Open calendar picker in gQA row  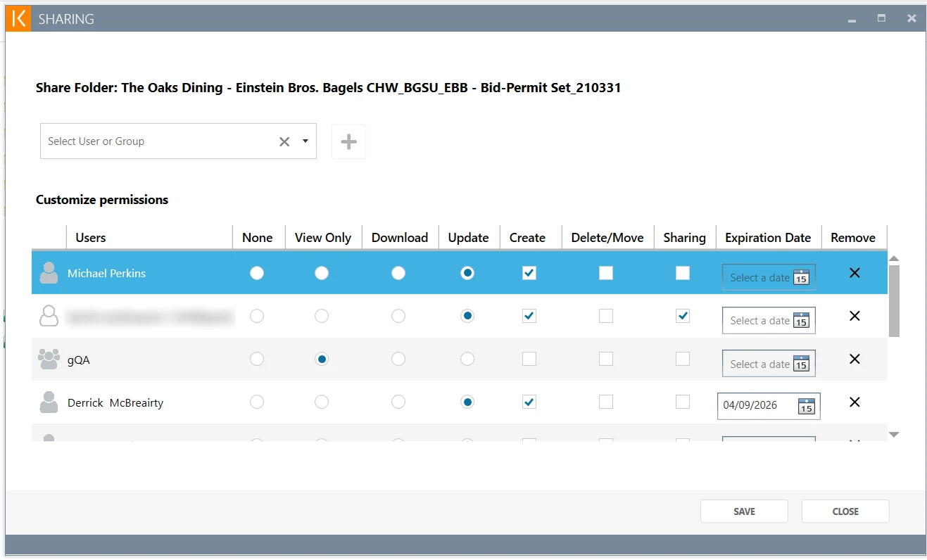(801, 364)
